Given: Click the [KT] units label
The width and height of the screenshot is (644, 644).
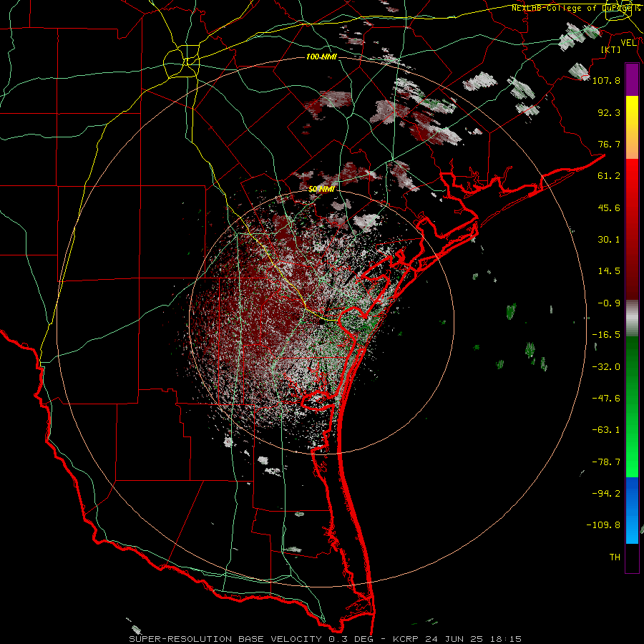Looking at the screenshot, I should tap(611, 49).
